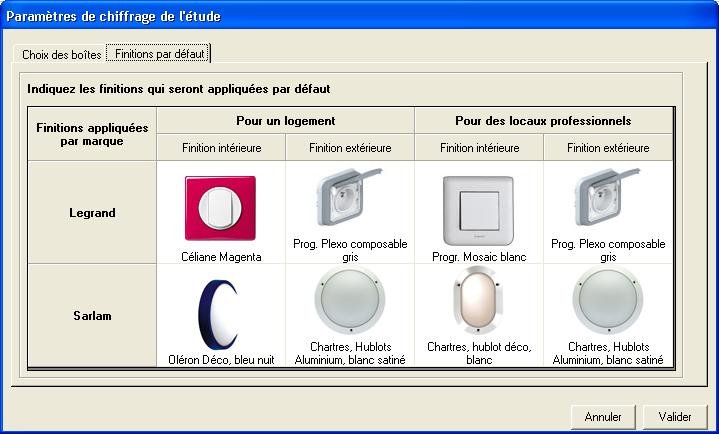Screen dimensions: 719x434
Task: Choose the Chartres hublot déco blanc image
Action: (478, 300)
